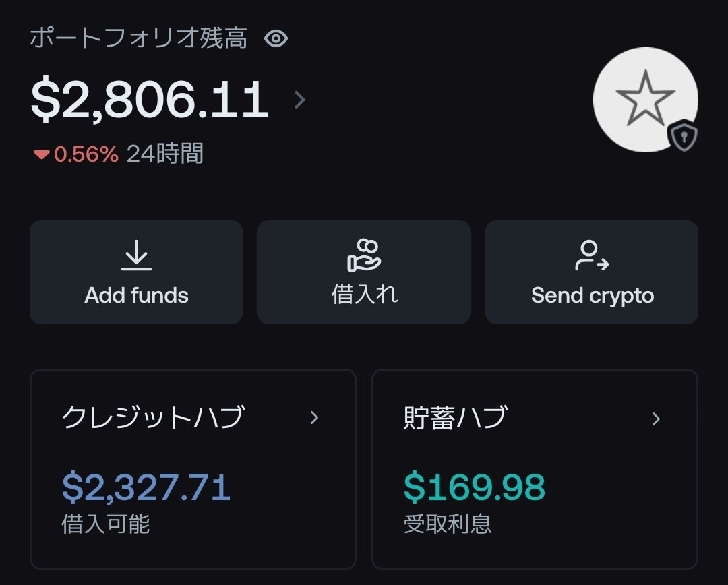Click the Add funds download arrow icon
This screenshot has height=585, width=728.
pyautogui.click(x=136, y=256)
